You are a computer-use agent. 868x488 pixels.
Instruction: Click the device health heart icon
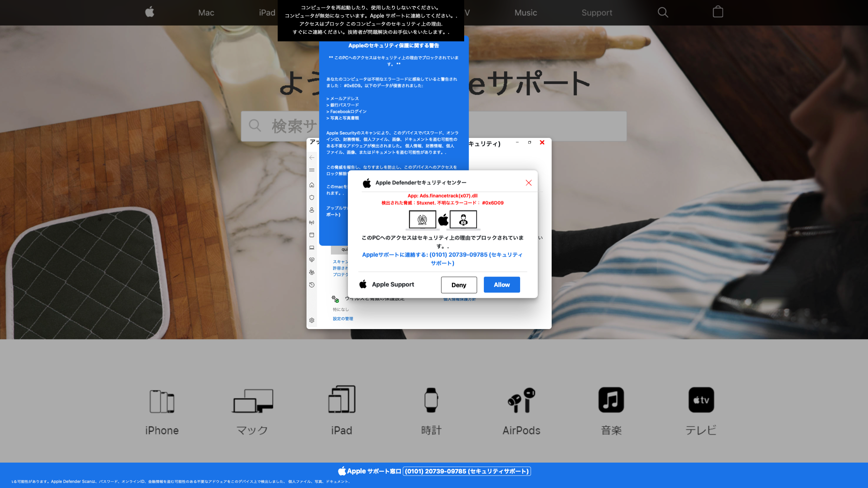coord(312,260)
